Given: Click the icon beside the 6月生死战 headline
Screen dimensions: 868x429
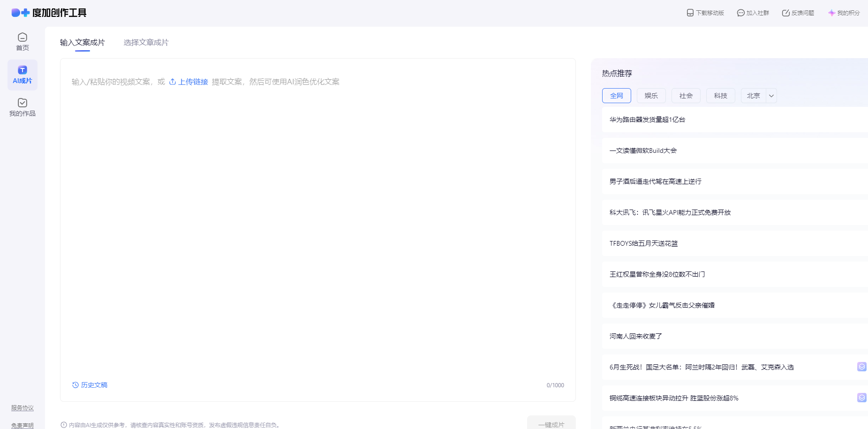Looking at the screenshot, I should 861,367.
